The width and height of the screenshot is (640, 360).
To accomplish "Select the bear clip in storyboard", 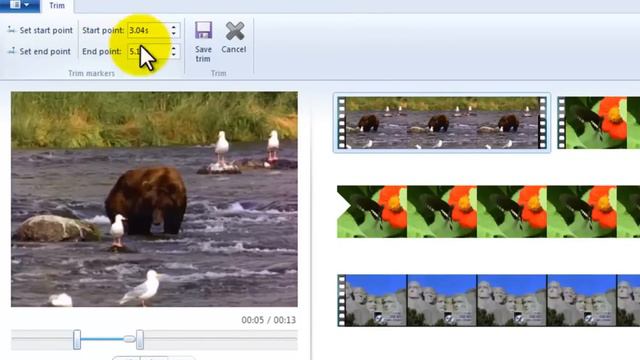I will 442,123.
